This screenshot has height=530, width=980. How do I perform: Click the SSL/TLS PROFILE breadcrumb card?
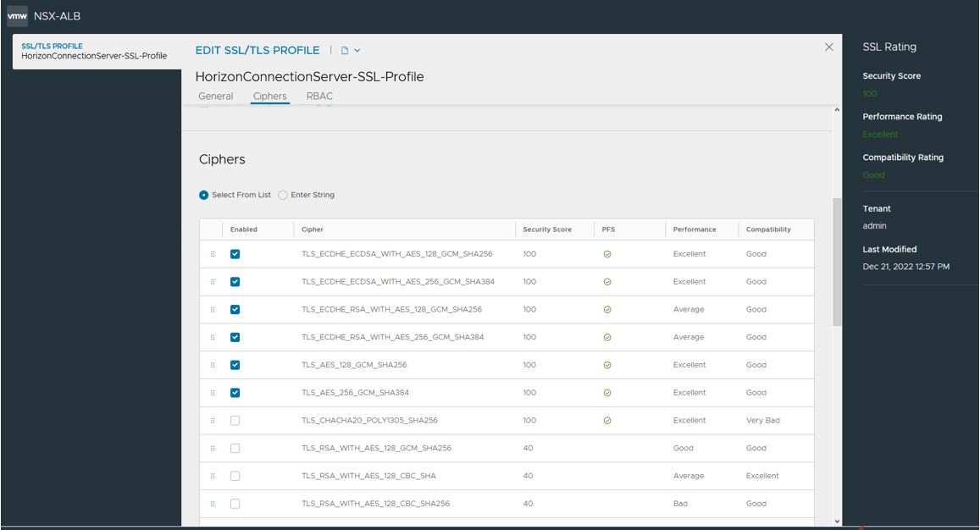pyautogui.click(x=97, y=52)
